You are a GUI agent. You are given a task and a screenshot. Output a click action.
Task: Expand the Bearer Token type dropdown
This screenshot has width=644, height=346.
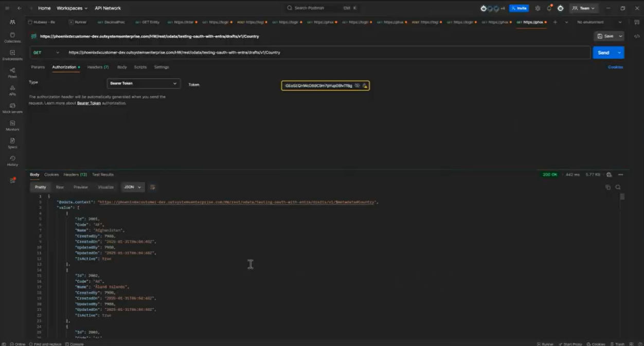pyautogui.click(x=144, y=83)
